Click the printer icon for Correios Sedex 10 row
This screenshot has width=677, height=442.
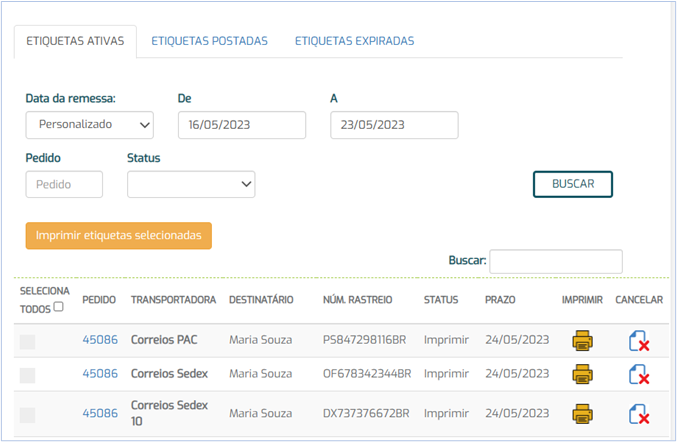pyautogui.click(x=582, y=414)
